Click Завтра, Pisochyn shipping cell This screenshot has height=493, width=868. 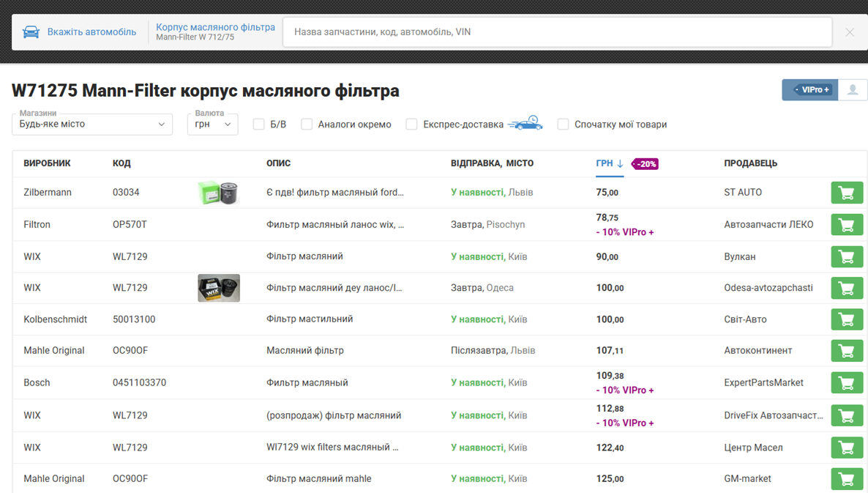[x=487, y=224]
